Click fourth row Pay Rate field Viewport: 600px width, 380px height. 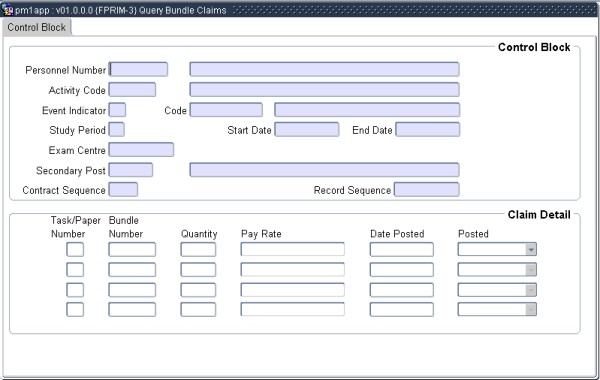pos(292,309)
